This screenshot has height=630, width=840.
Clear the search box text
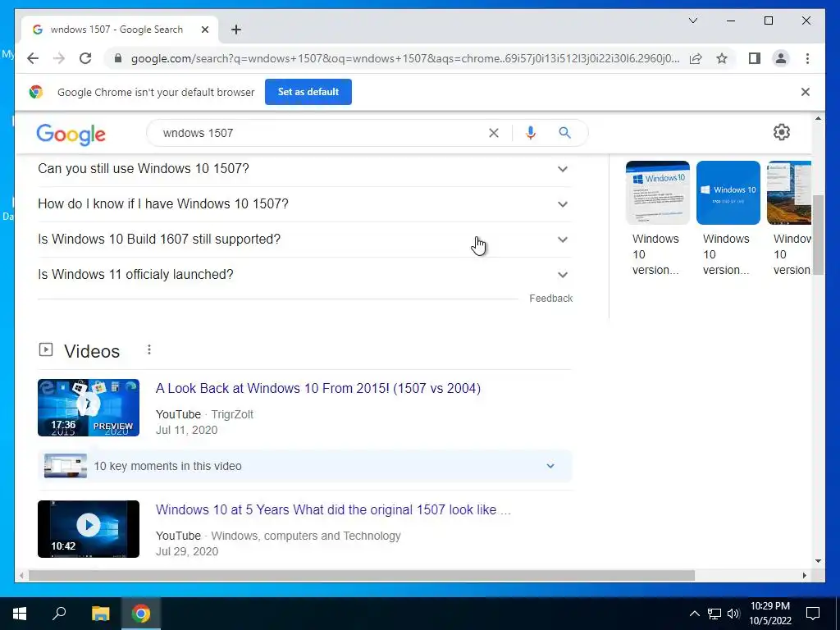[493, 133]
